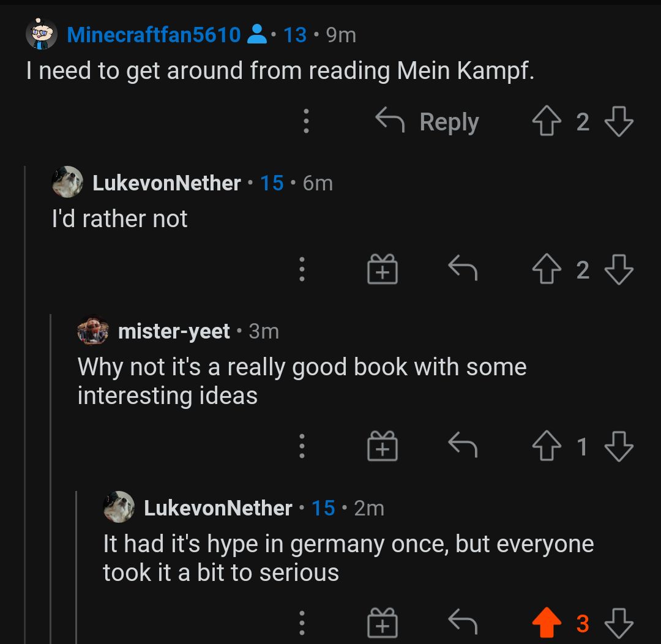This screenshot has height=644, width=661.
Task: Open three-dot menu on mister-yeet's comment
Action: pyautogui.click(x=302, y=446)
